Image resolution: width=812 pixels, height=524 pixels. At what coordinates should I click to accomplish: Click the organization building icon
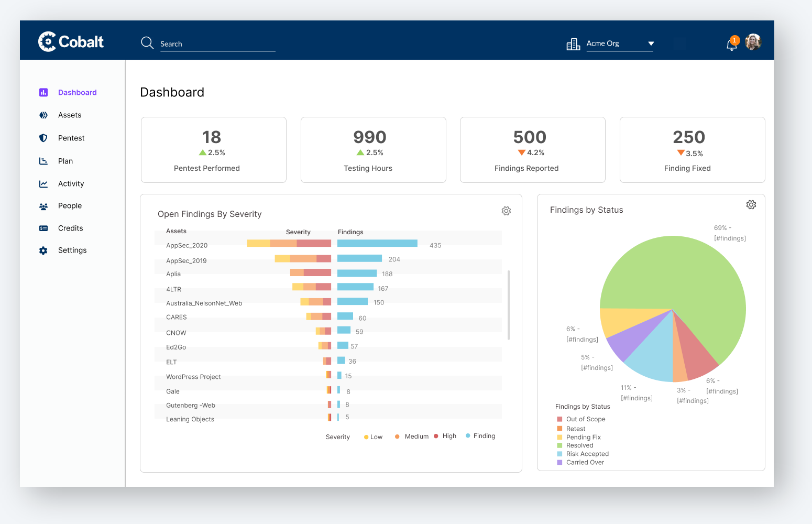point(573,44)
